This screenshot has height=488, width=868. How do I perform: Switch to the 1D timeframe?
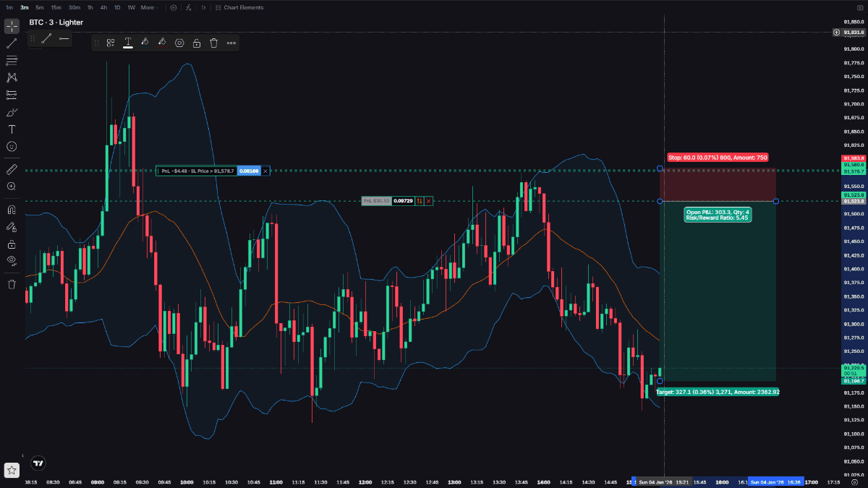[x=117, y=7]
